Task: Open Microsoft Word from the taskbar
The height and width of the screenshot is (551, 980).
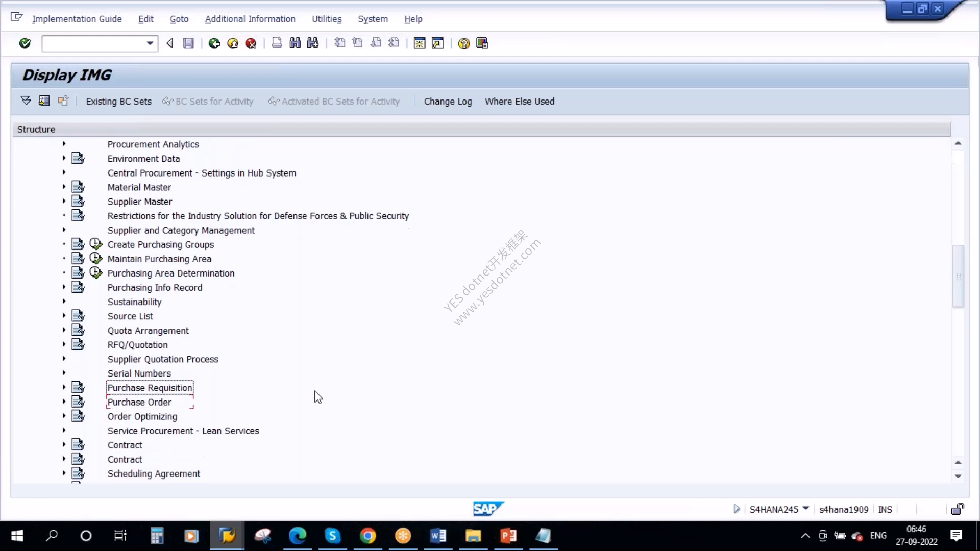Action: pos(438,536)
